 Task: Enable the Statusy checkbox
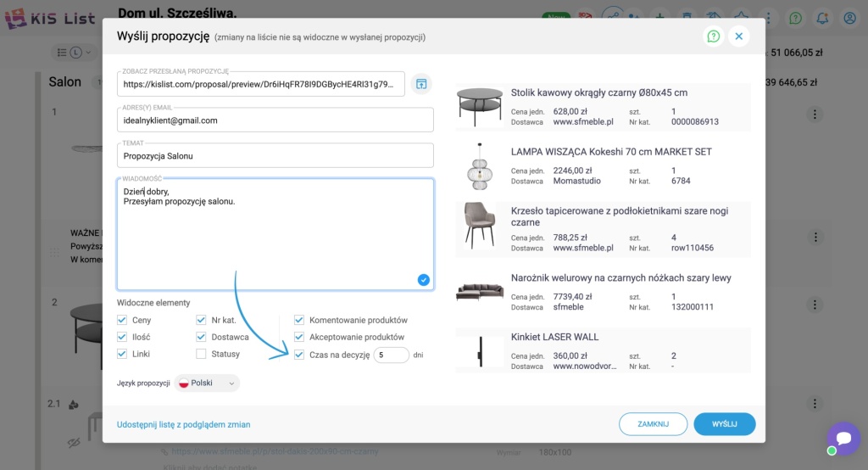[x=201, y=354]
